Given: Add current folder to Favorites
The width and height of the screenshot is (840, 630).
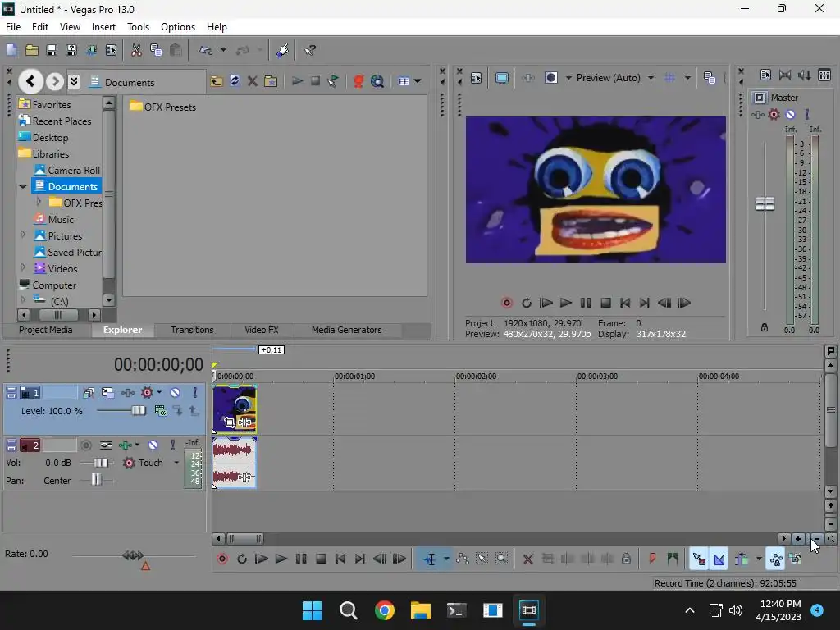Looking at the screenshot, I should (x=271, y=81).
